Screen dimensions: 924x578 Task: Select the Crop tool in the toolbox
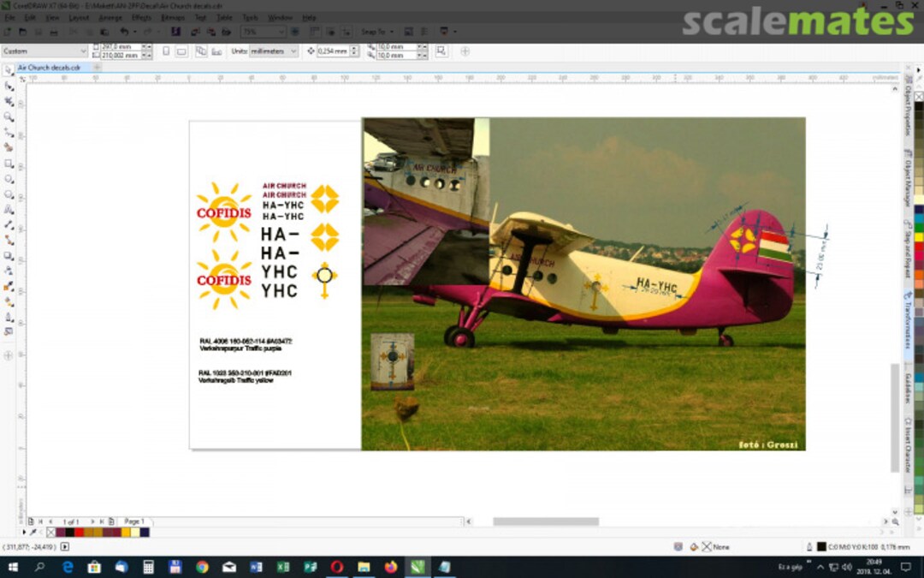9,101
